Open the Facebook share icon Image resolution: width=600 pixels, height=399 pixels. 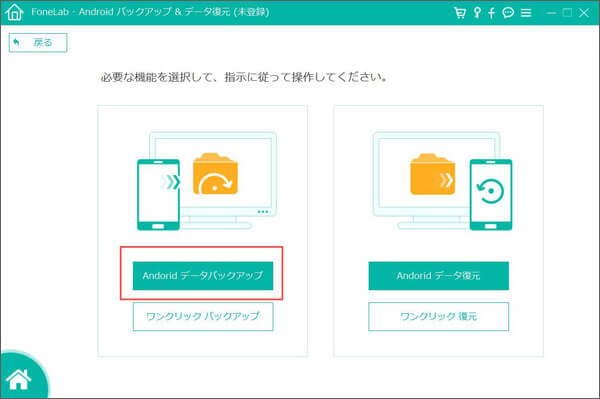click(x=491, y=13)
